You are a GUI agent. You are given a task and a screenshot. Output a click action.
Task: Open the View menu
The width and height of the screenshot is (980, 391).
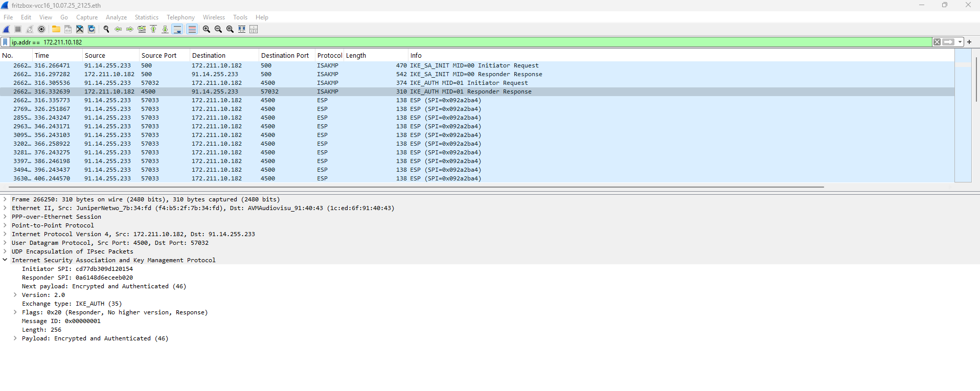[x=45, y=17]
